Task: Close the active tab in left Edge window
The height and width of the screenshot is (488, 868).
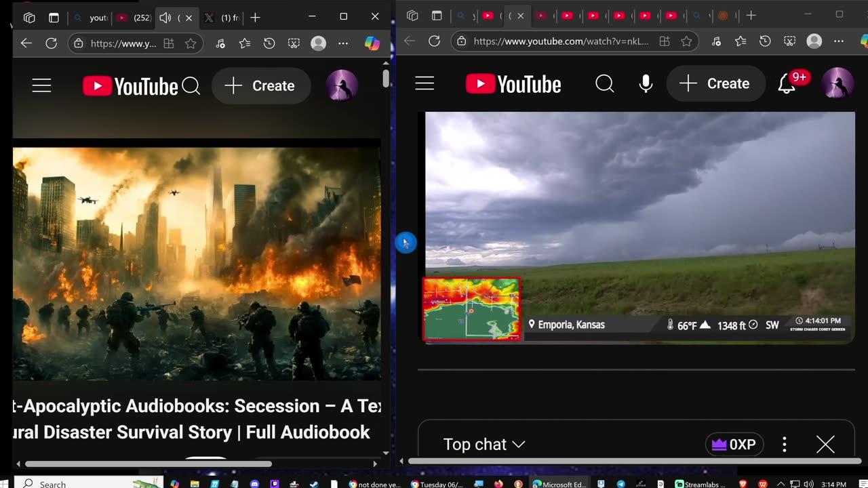Action: pyautogui.click(x=189, y=18)
